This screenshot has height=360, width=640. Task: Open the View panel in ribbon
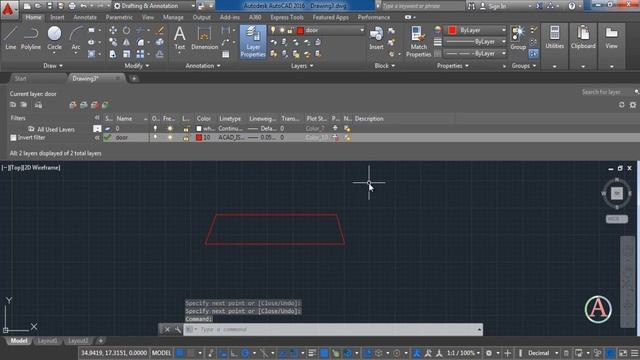tap(611, 38)
